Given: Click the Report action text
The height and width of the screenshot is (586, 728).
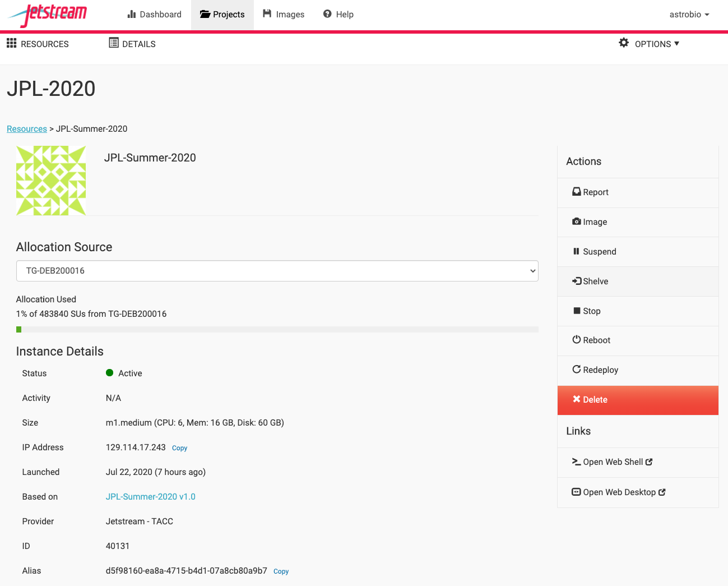Looking at the screenshot, I should click(x=596, y=192).
